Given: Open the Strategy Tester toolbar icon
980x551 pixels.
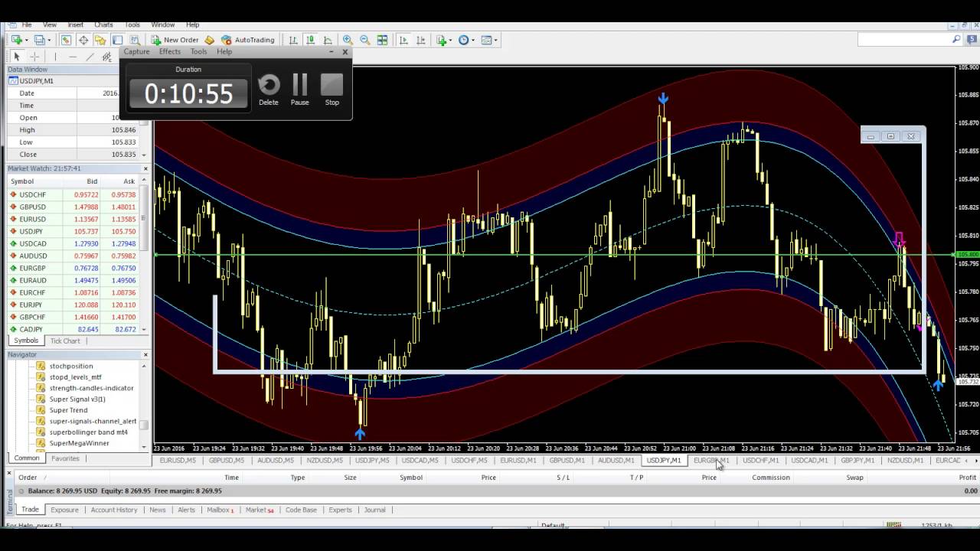Looking at the screenshot, I should (135, 40).
